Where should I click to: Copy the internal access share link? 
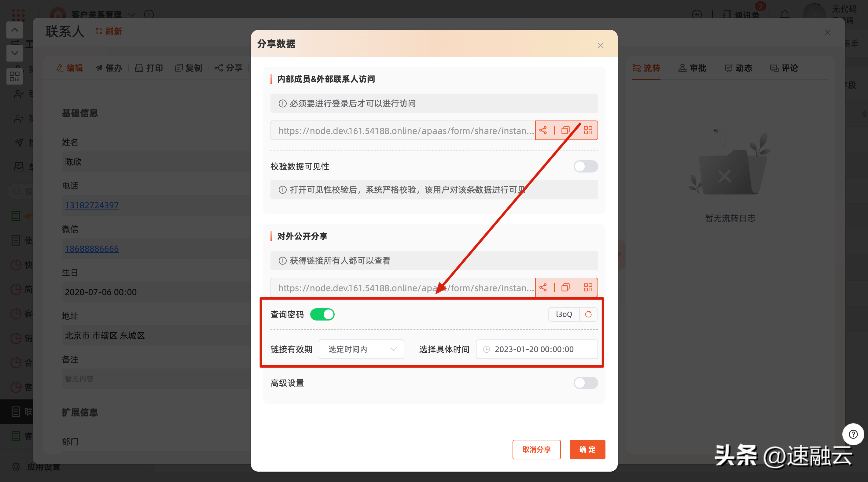coord(565,130)
